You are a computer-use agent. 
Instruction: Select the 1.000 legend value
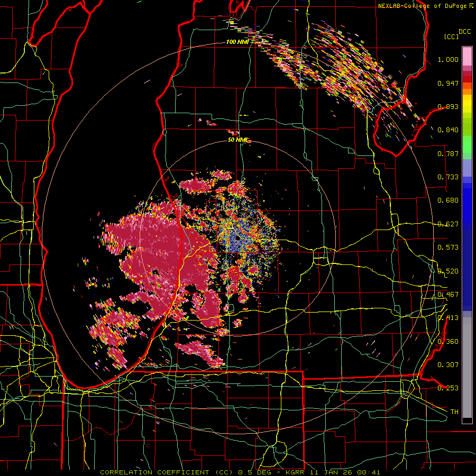coord(448,59)
